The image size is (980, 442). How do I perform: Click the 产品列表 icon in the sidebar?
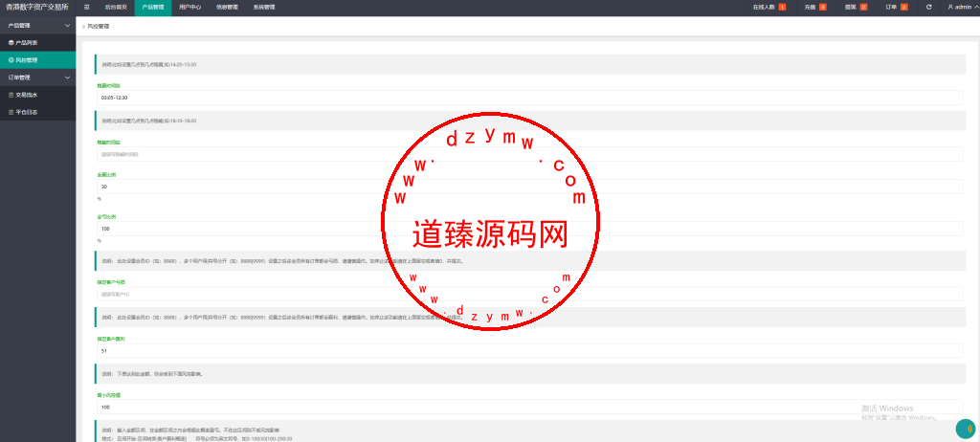(x=11, y=42)
